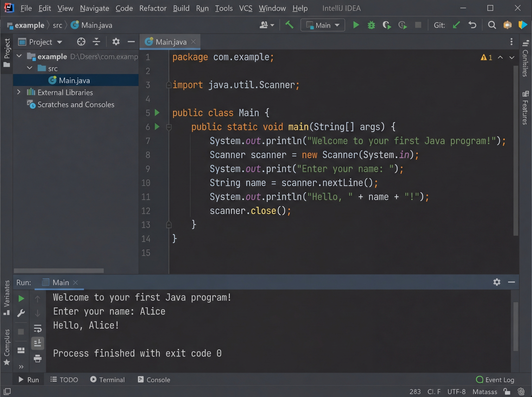Screen dimensions: 532x397
Task: Run the Main program with the green play toolbar icon
Action: point(356,25)
